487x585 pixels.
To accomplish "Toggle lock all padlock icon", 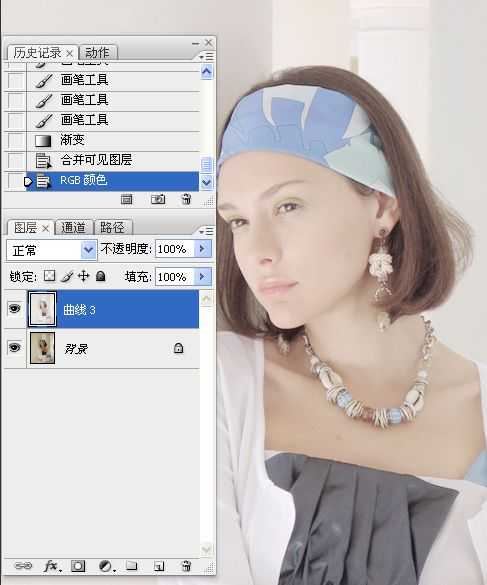I will (100, 276).
